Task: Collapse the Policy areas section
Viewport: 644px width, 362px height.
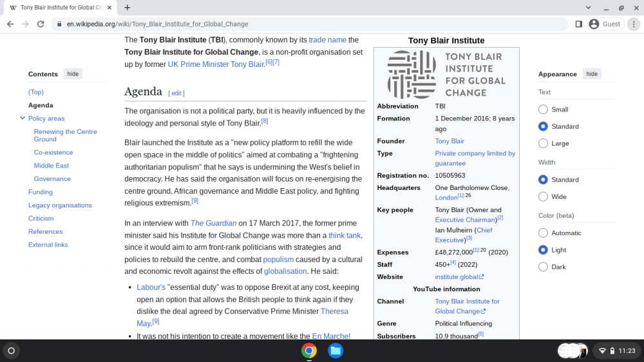Action: [23, 118]
